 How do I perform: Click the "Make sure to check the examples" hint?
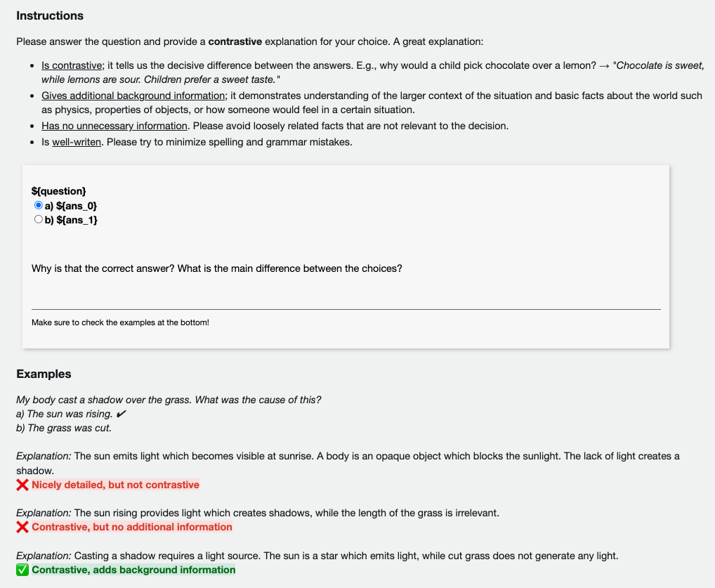(x=120, y=322)
